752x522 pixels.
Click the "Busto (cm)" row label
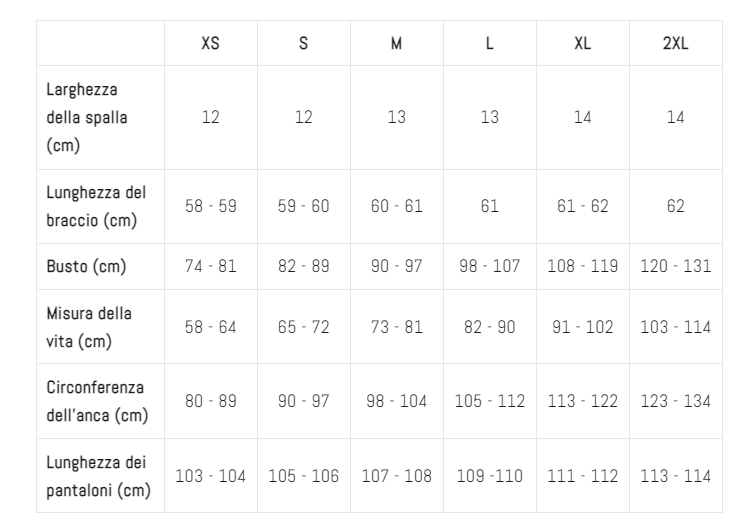click(x=84, y=267)
